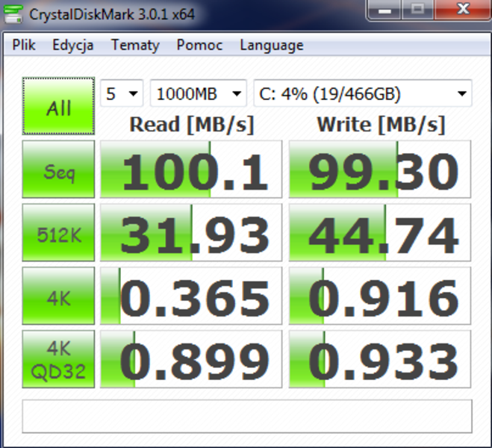Start the 4K random test

tap(58, 296)
